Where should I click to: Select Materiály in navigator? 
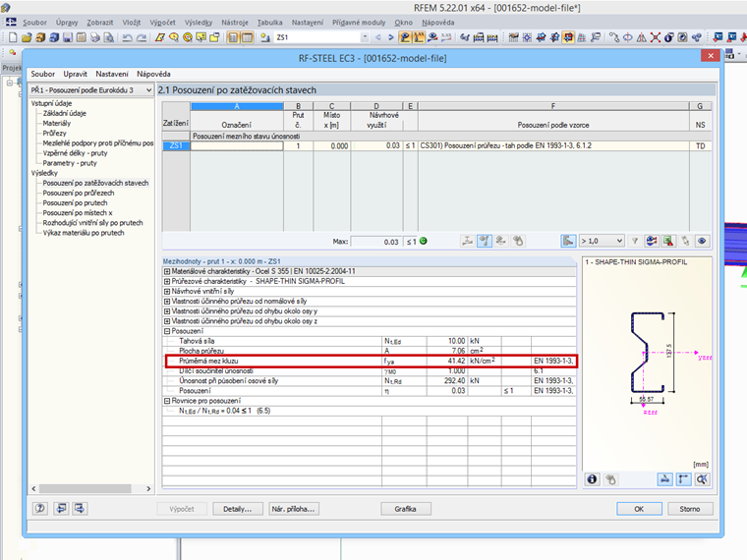coord(57,124)
